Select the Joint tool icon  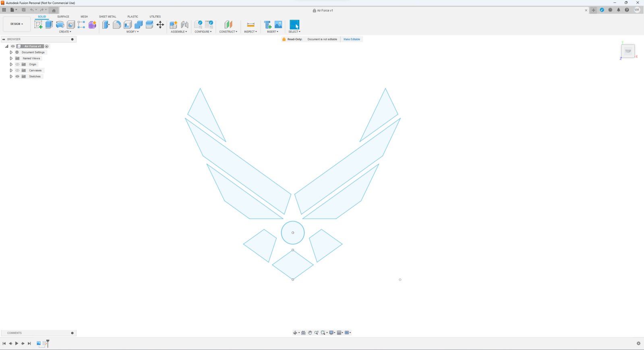pos(184,25)
